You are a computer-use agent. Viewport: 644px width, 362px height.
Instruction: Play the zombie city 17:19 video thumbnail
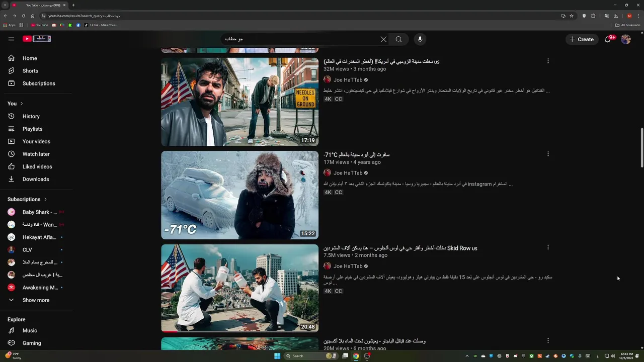pyautogui.click(x=239, y=102)
